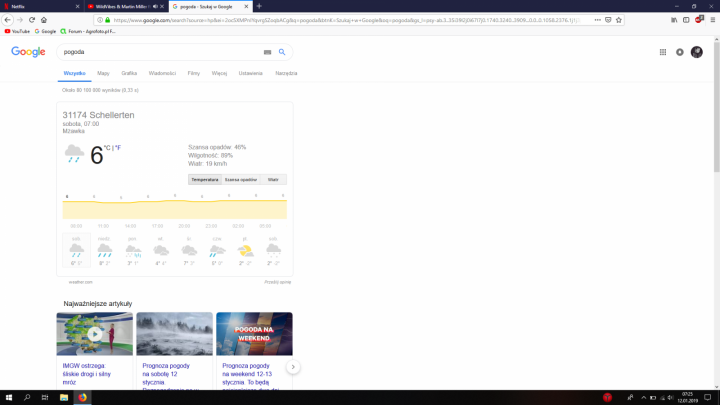Screen dimensions: 720x405
Task: Open Windows taskbar search
Action: [27, 398]
